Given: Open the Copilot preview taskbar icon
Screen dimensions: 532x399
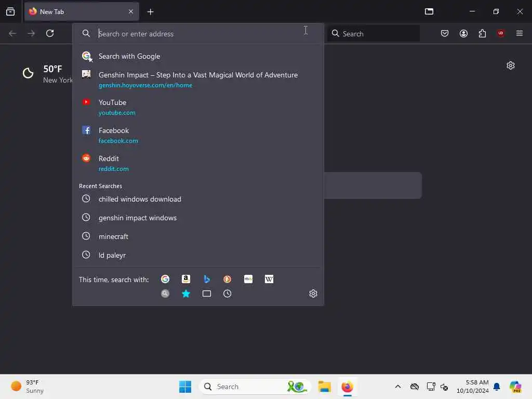Looking at the screenshot, I should pos(515,387).
